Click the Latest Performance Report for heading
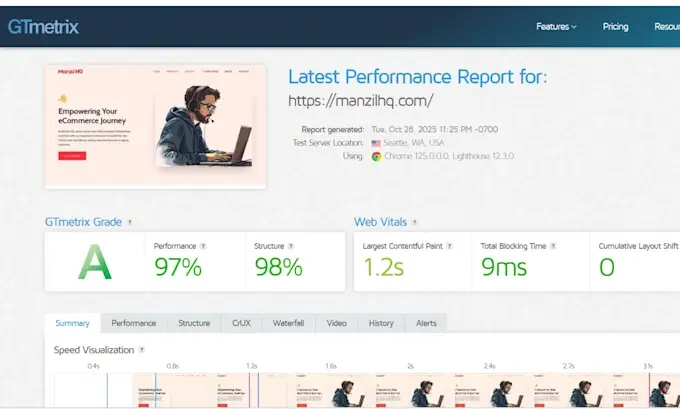The image size is (680, 409). coord(418,77)
